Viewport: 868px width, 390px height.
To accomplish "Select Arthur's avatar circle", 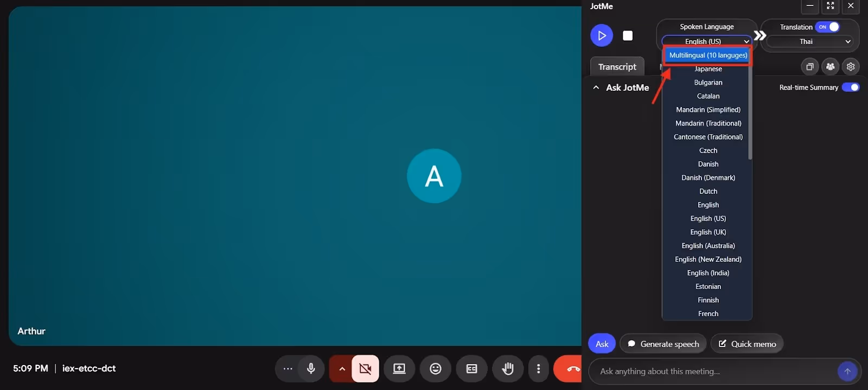I will [434, 176].
